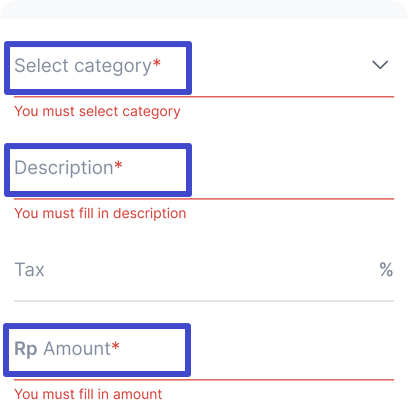Click the red asterisk after Amount
This screenshot has height=417, width=408.
[115, 346]
